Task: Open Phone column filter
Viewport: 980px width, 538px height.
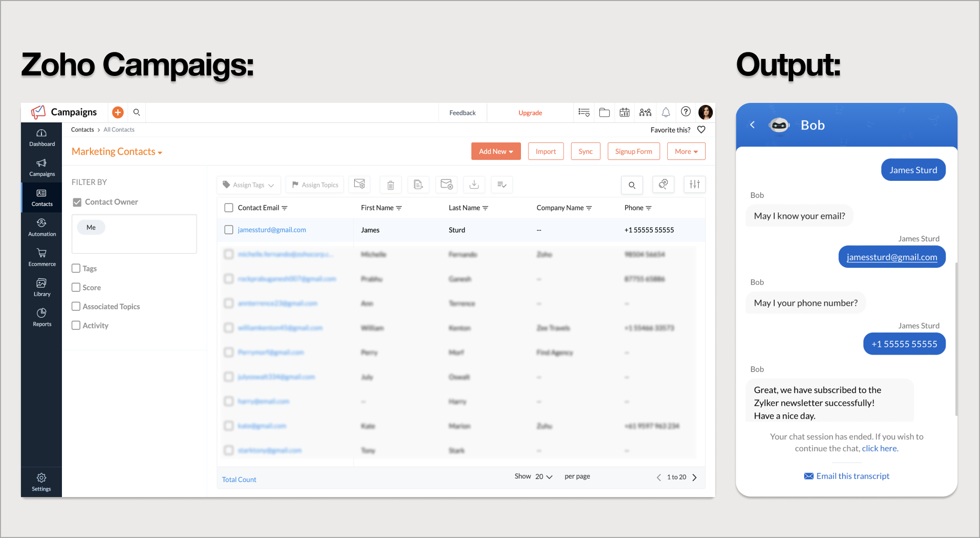Action: [649, 208]
